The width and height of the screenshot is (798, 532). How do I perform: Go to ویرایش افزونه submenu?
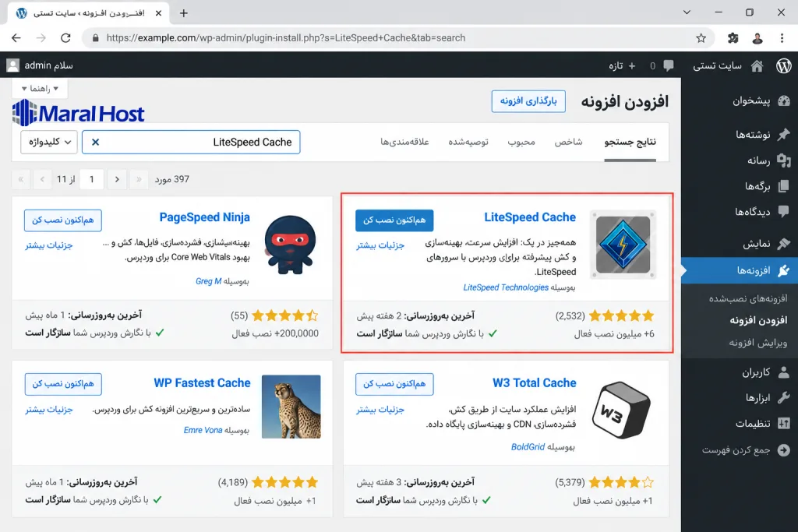(757, 343)
